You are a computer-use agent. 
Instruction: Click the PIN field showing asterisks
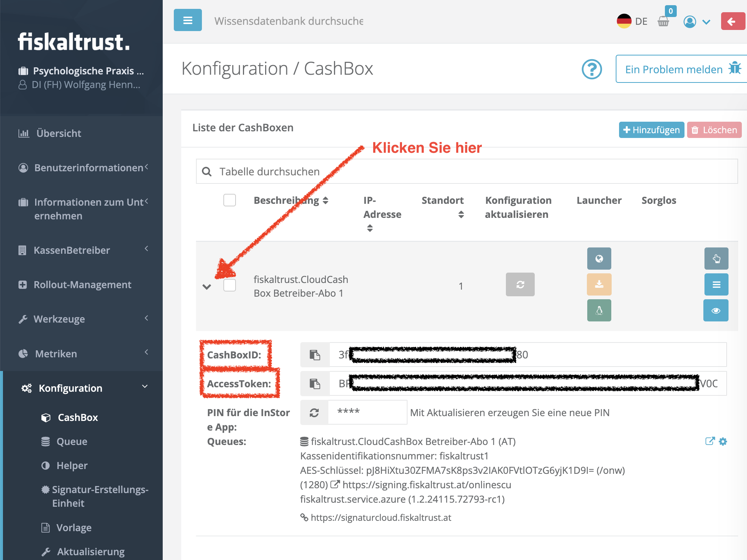[x=368, y=412]
